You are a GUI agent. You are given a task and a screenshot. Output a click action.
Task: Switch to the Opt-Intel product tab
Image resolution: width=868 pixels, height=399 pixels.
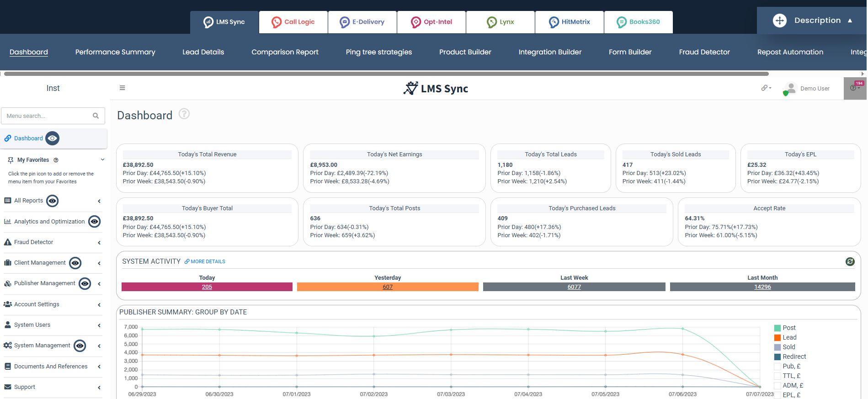click(431, 22)
